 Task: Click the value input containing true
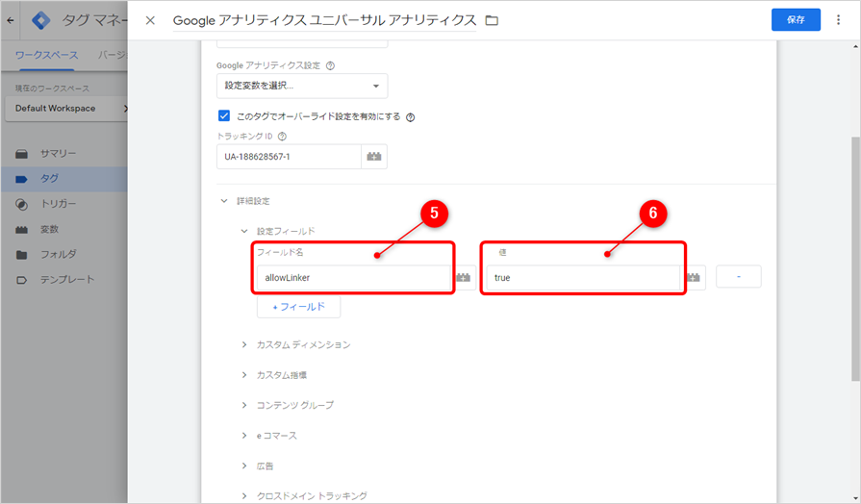(x=583, y=278)
